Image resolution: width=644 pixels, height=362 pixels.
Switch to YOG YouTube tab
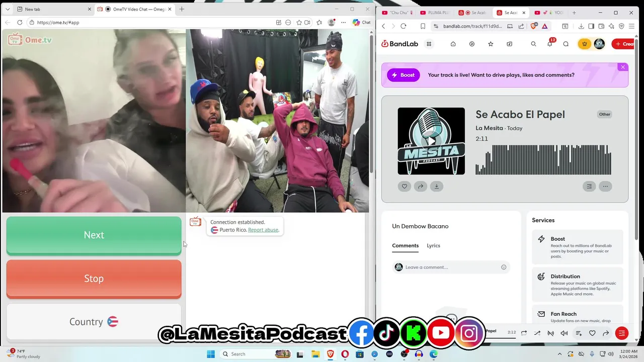coord(550,13)
